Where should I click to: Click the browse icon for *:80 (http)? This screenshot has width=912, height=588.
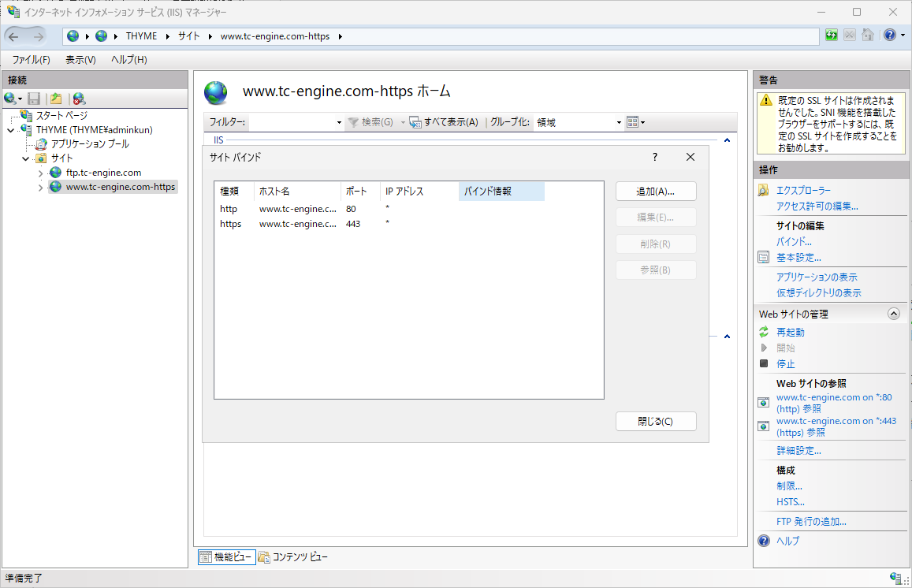764,403
